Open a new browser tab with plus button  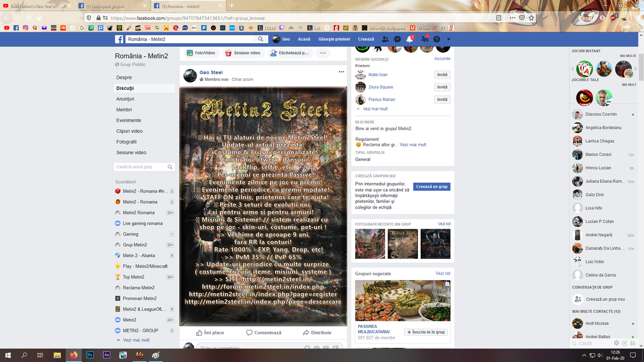[x=231, y=6]
